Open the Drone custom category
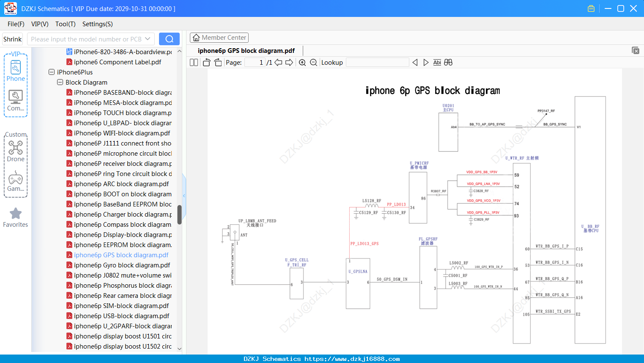 [16, 151]
